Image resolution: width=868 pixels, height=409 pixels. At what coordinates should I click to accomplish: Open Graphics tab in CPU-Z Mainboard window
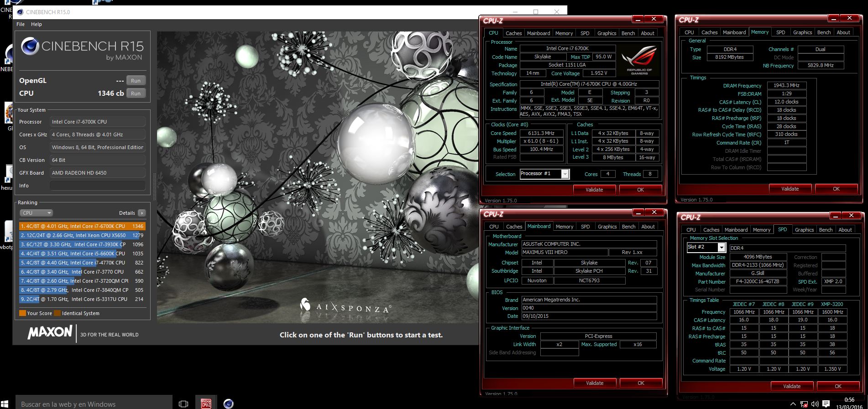[x=607, y=227]
